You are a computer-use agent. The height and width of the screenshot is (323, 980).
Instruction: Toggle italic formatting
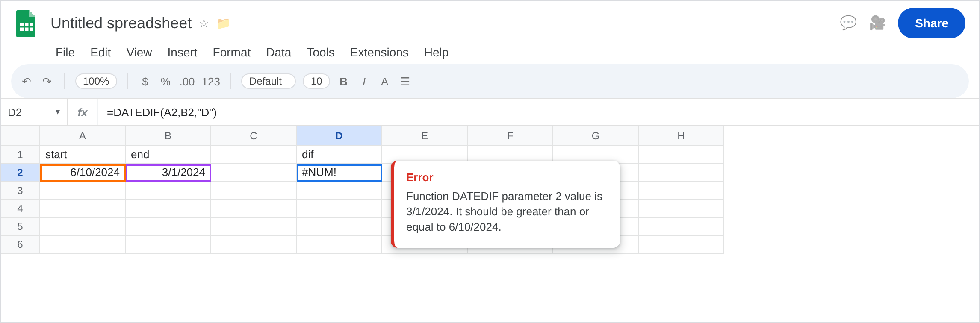pyautogui.click(x=364, y=82)
